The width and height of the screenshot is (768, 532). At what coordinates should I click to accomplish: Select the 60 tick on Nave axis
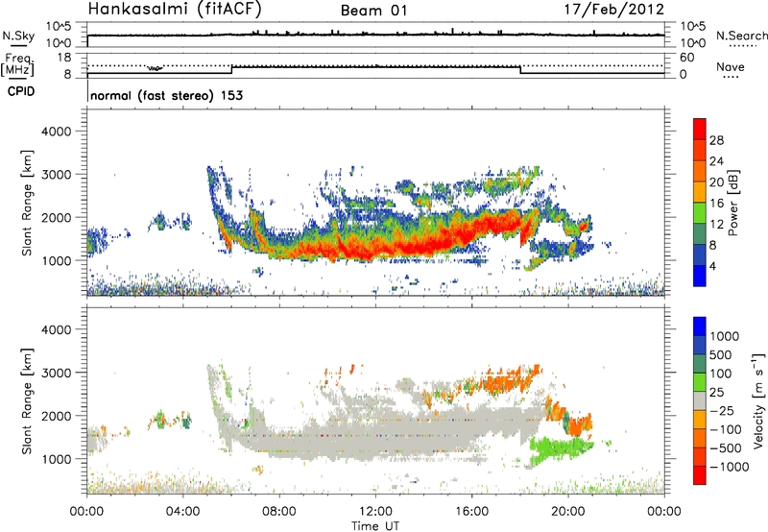tap(686, 57)
